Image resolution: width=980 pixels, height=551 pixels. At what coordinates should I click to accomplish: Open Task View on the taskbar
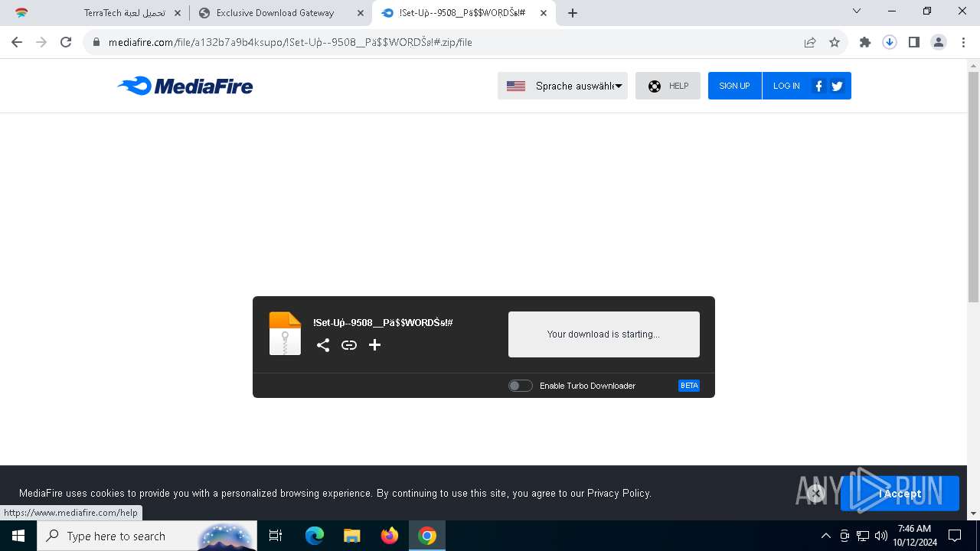[276, 536]
